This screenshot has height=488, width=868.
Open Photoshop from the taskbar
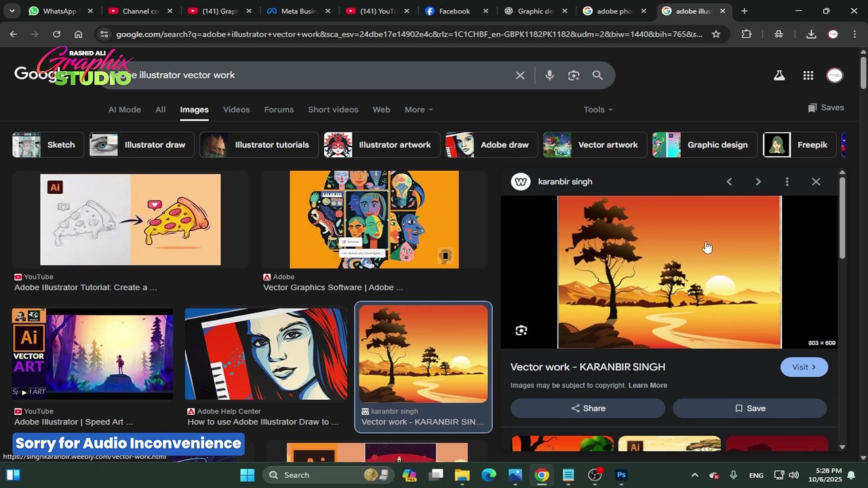[x=620, y=475]
